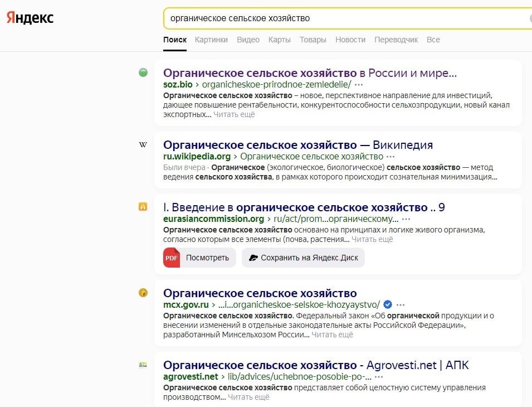This screenshot has width=532, height=407.
Task: Click the search query input field
Action: click(348, 18)
